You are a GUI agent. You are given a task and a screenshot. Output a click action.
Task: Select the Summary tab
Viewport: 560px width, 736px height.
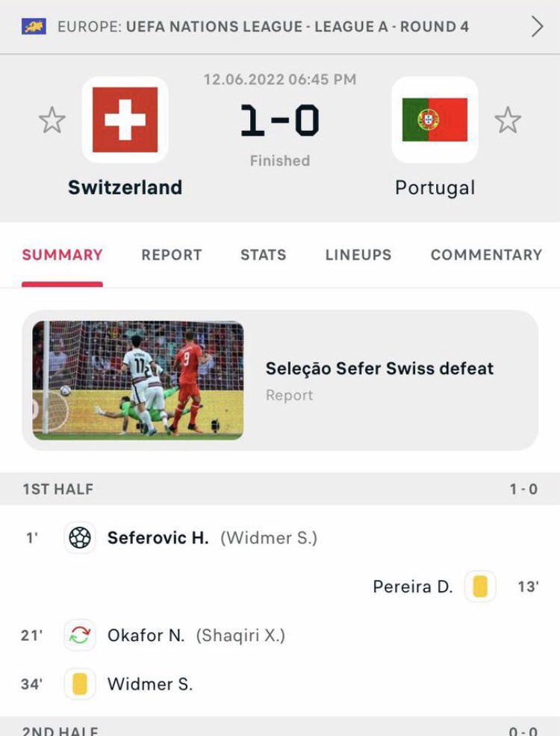(63, 254)
